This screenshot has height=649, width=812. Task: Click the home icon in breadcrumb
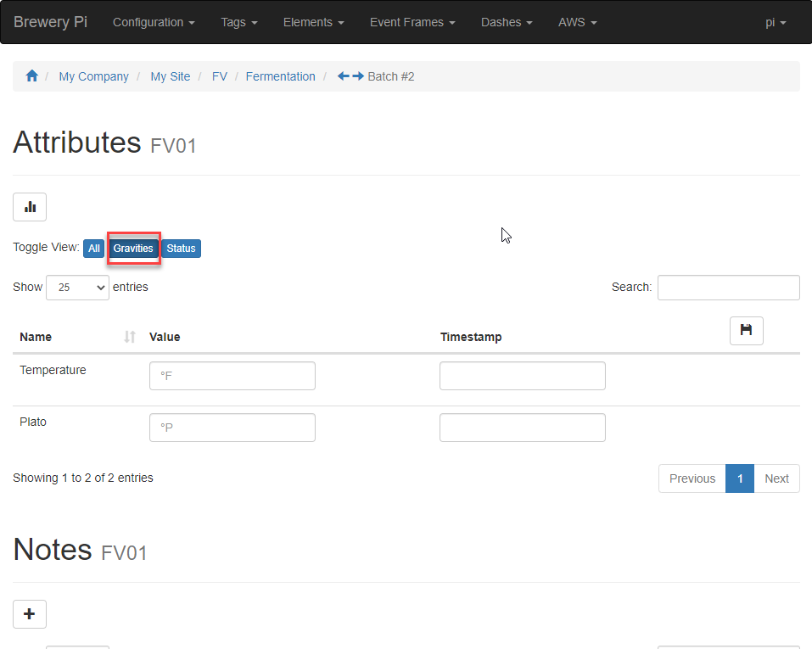[31, 76]
